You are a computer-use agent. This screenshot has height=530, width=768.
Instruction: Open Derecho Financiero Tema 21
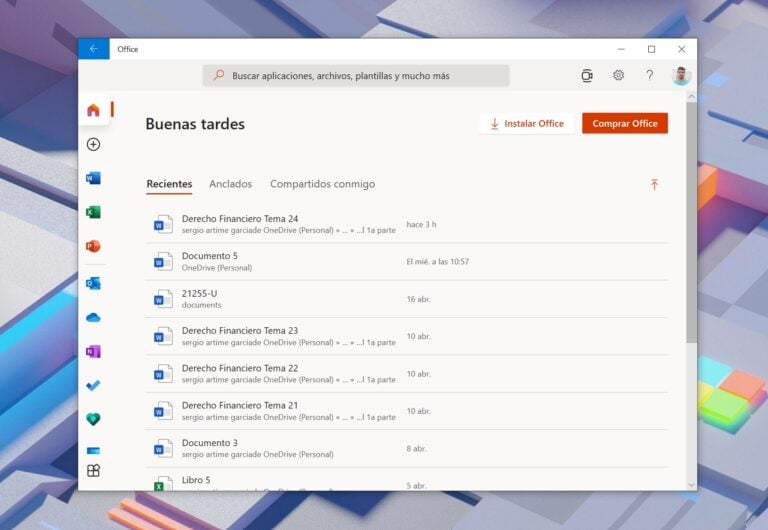(x=240, y=405)
